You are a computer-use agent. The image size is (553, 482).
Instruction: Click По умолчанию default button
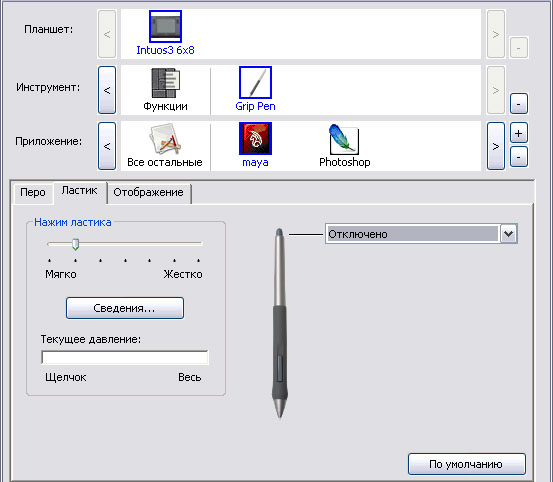tap(467, 464)
